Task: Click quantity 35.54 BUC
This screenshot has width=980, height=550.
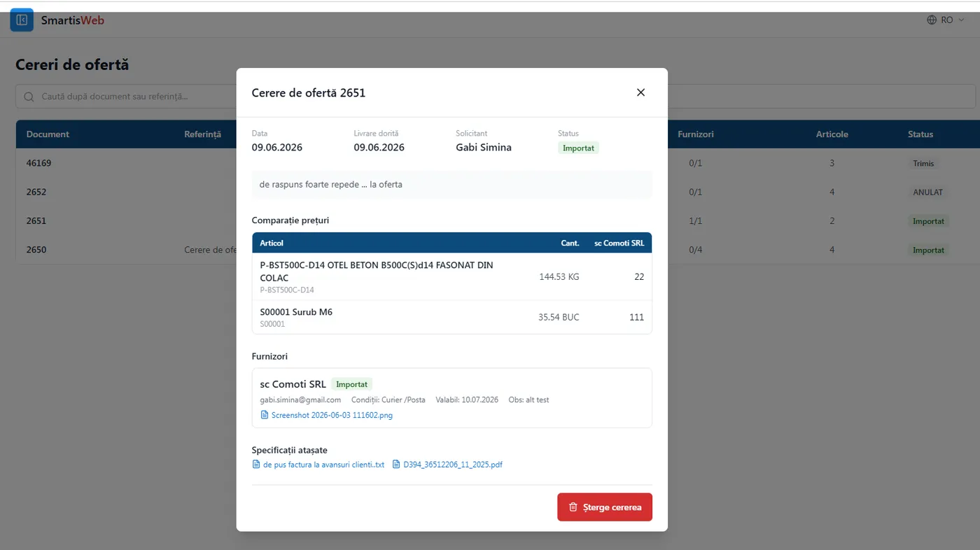Action: (559, 317)
